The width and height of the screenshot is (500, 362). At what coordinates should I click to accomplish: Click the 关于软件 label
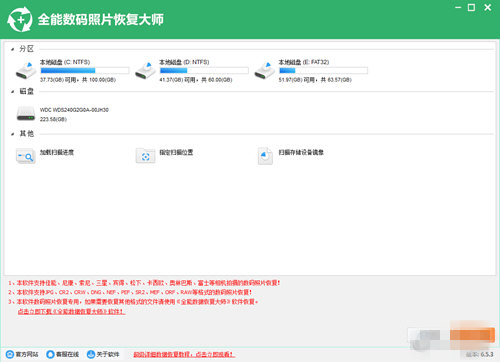pyautogui.click(x=108, y=354)
